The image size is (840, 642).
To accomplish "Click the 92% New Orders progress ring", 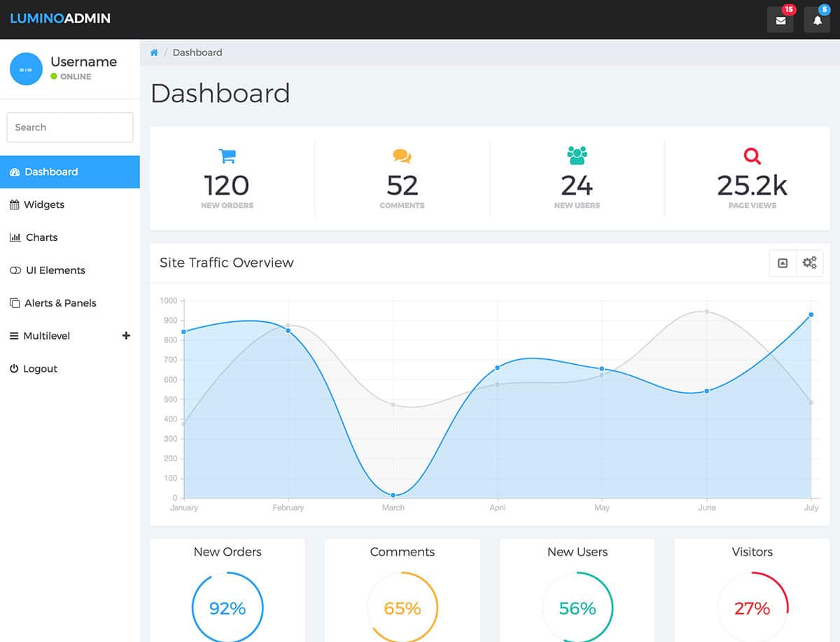I will point(227,607).
